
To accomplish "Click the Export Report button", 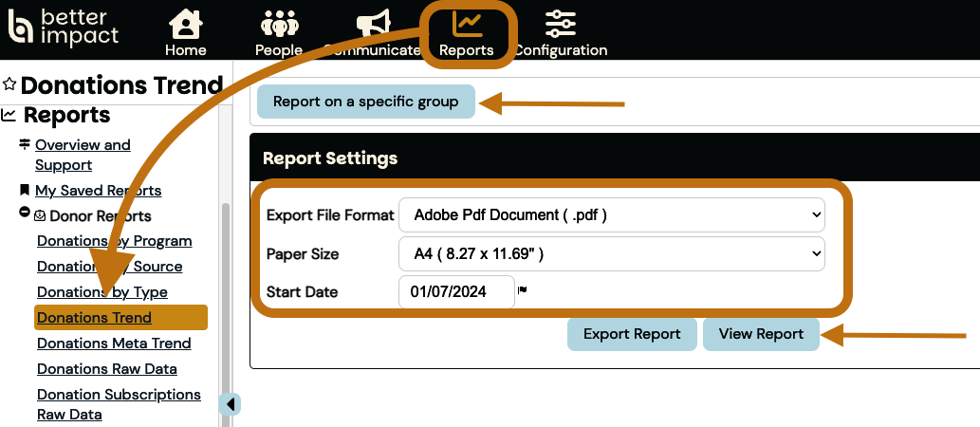I will 632,334.
